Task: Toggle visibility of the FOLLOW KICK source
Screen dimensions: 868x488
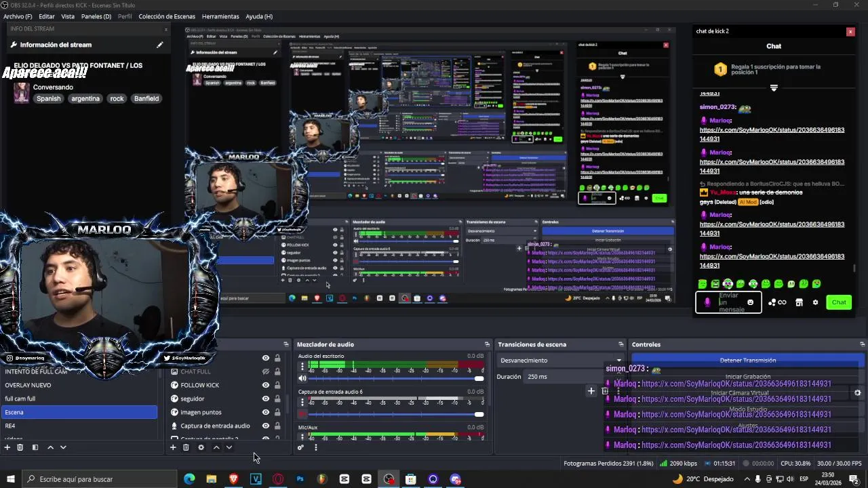Action: tap(266, 385)
